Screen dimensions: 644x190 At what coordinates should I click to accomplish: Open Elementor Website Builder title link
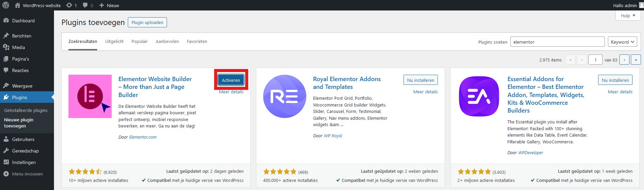point(155,87)
